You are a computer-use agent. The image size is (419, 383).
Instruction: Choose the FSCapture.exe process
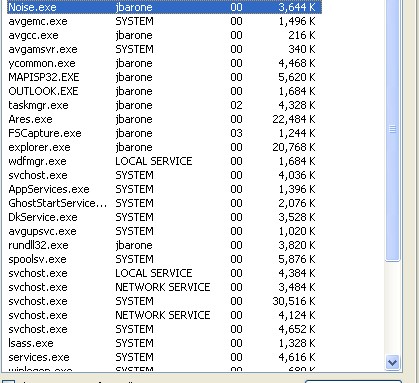tap(164, 133)
